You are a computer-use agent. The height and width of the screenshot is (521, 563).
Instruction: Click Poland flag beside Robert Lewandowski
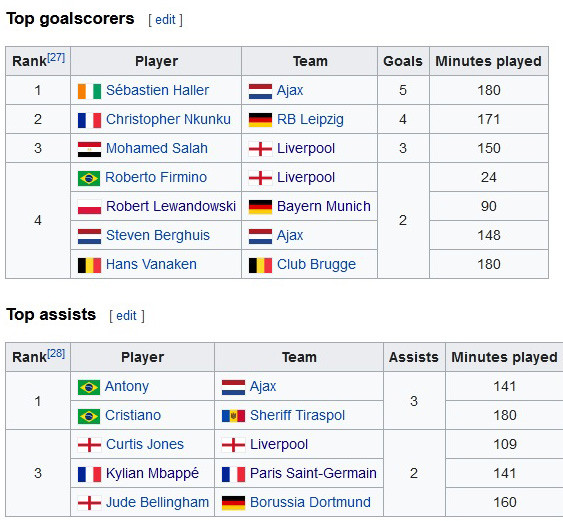(x=89, y=207)
